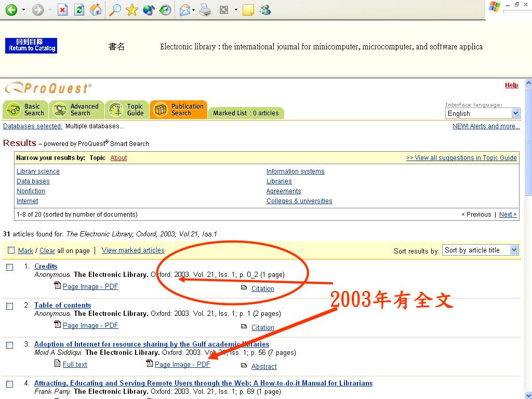Image resolution: width=532 pixels, height=399 pixels.
Task: Open the Marked List tab
Action: pos(246,113)
